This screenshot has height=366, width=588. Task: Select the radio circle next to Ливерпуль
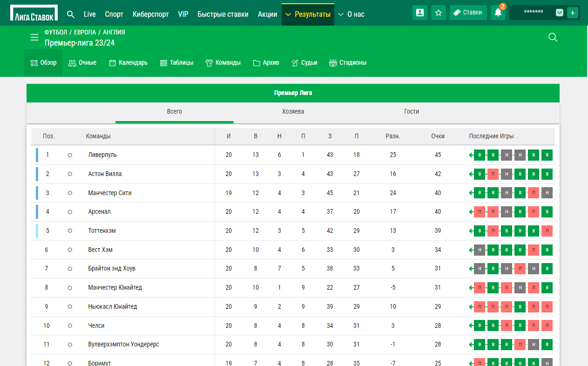coord(70,155)
